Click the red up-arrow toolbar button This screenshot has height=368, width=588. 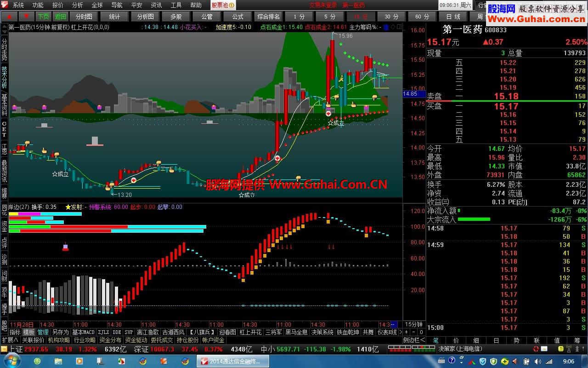coord(9,16)
